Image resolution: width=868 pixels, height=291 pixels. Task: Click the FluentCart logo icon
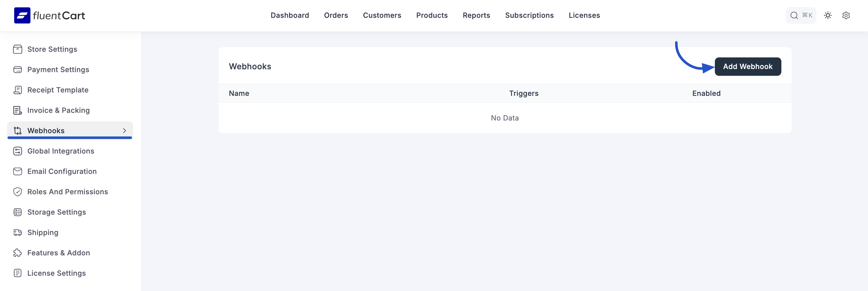tap(22, 16)
